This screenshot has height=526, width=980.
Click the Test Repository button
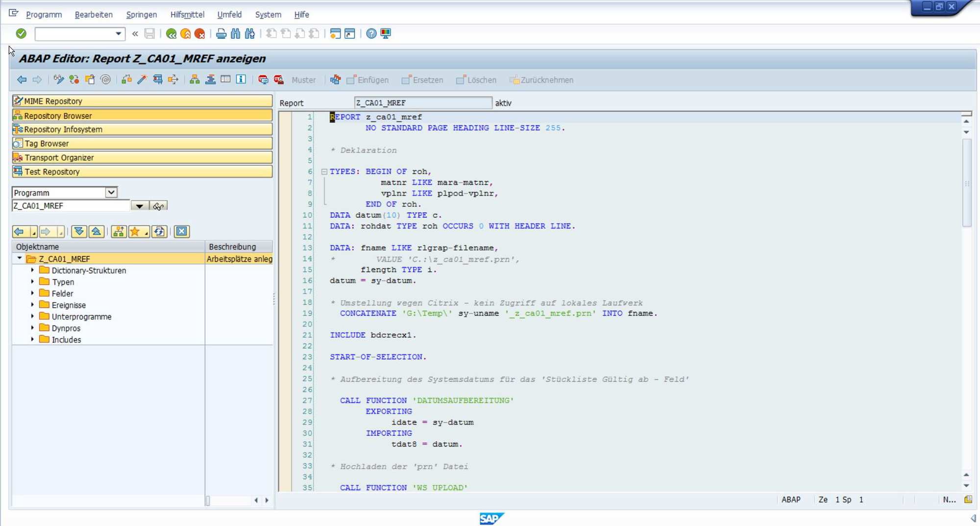pos(142,172)
